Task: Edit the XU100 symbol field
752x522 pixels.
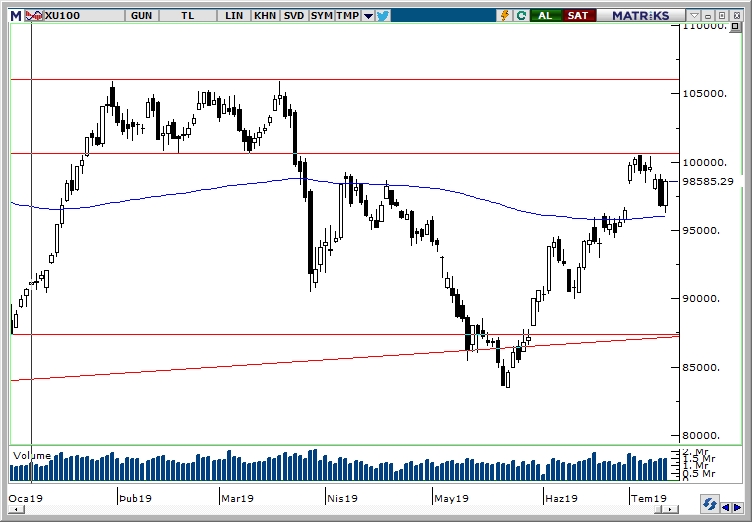Action: click(83, 16)
